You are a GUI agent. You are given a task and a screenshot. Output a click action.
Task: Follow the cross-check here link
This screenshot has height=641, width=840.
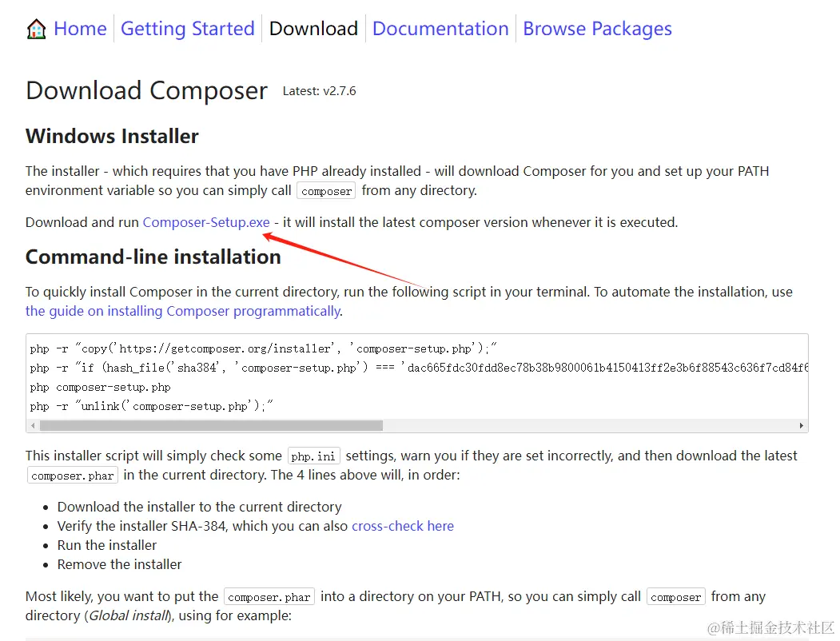(x=403, y=526)
